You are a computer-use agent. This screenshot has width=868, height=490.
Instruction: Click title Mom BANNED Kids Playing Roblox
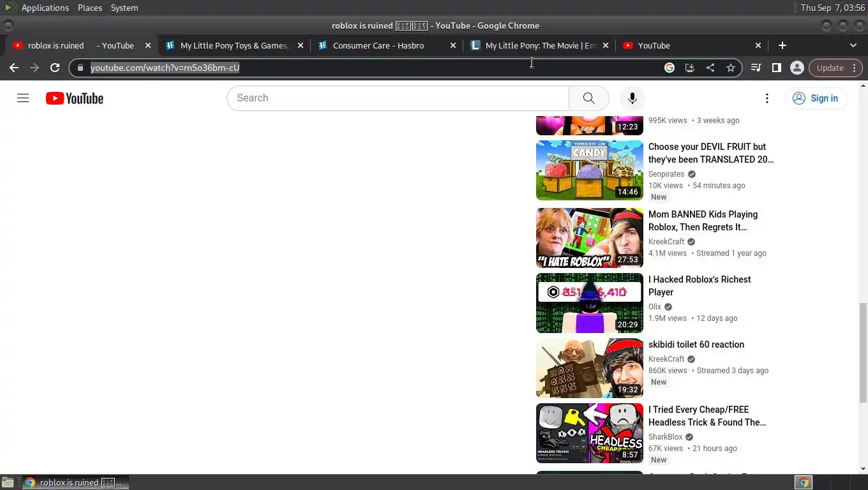coord(703,221)
